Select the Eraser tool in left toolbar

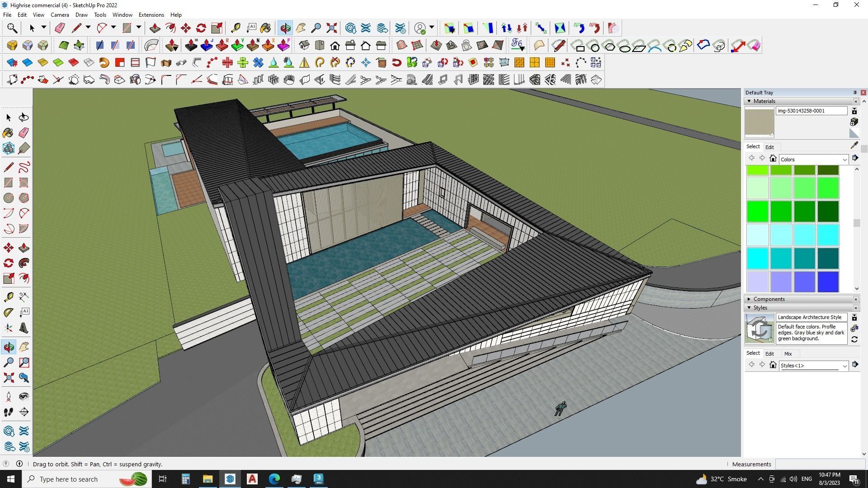click(24, 132)
